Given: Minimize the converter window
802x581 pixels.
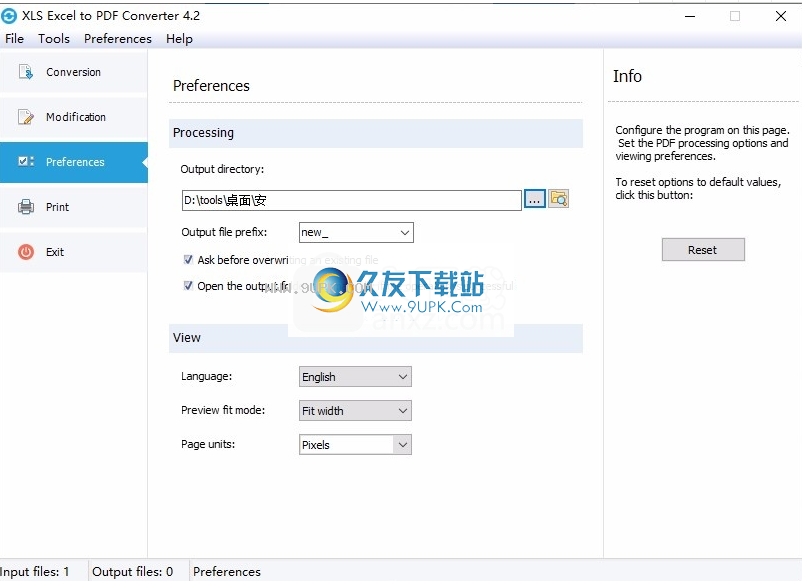Looking at the screenshot, I should 690,16.
